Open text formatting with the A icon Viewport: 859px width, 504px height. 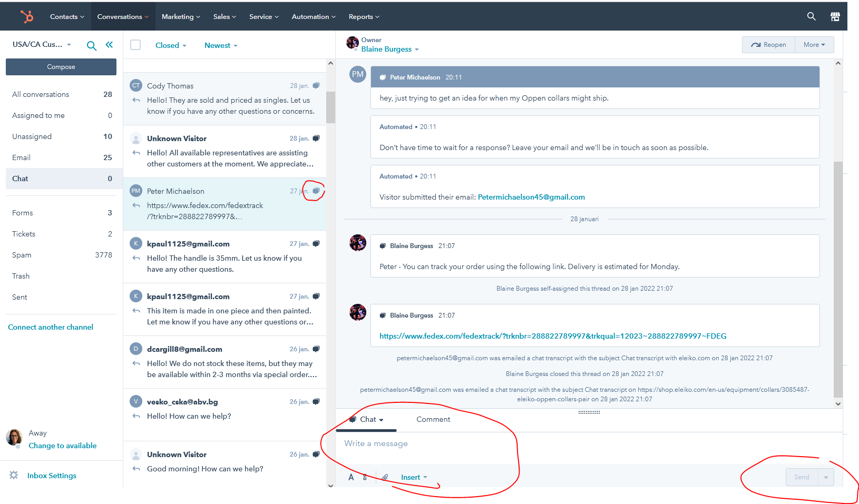tap(351, 477)
